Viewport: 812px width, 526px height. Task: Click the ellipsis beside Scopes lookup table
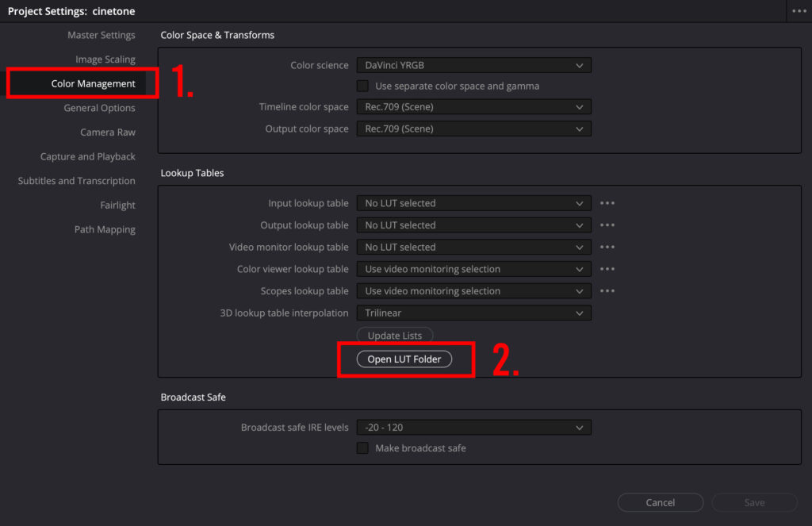pos(607,291)
